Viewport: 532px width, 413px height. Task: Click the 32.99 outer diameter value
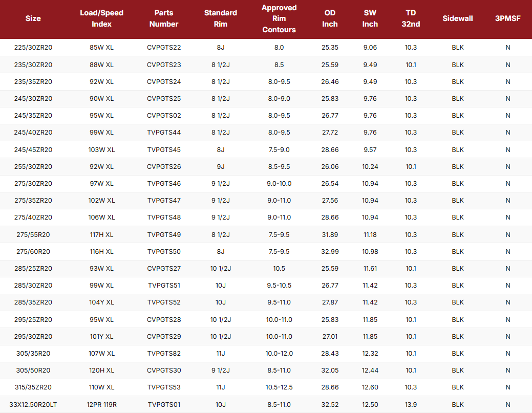pyautogui.click(x=330, y=252)
